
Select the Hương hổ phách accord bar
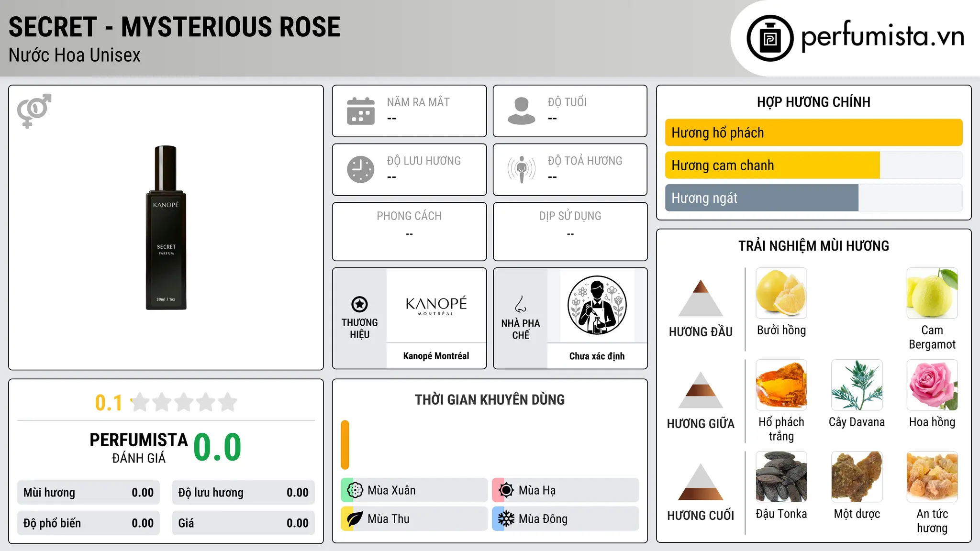click(x=813, y=132)
